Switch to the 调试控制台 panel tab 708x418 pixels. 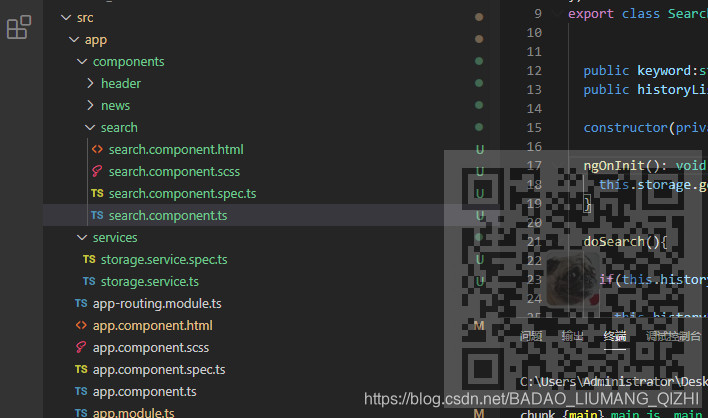pos(673,336)
